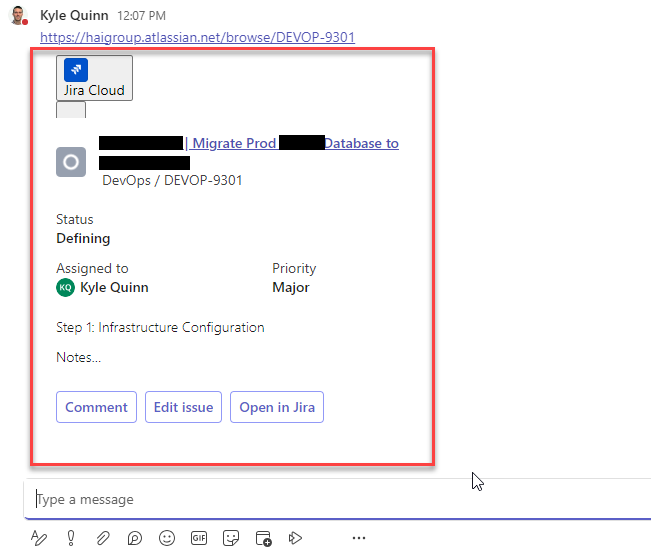Click the Kyle Quinn sender name
Image resolution: width=651 pixels, height=558 pixels.
coord(74,15)
